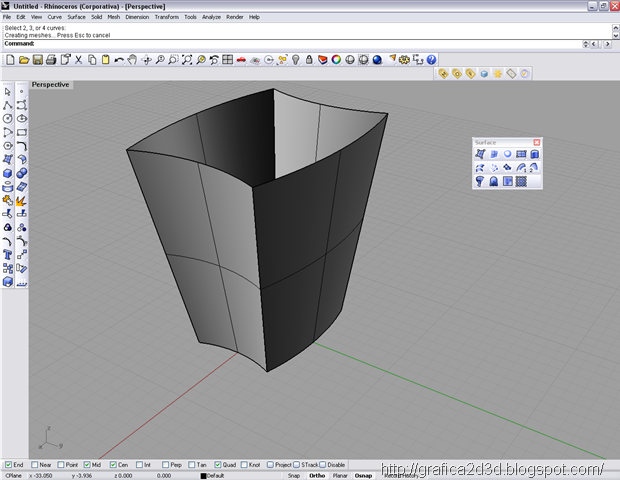Select the Text T tool in sidebar

8,255
